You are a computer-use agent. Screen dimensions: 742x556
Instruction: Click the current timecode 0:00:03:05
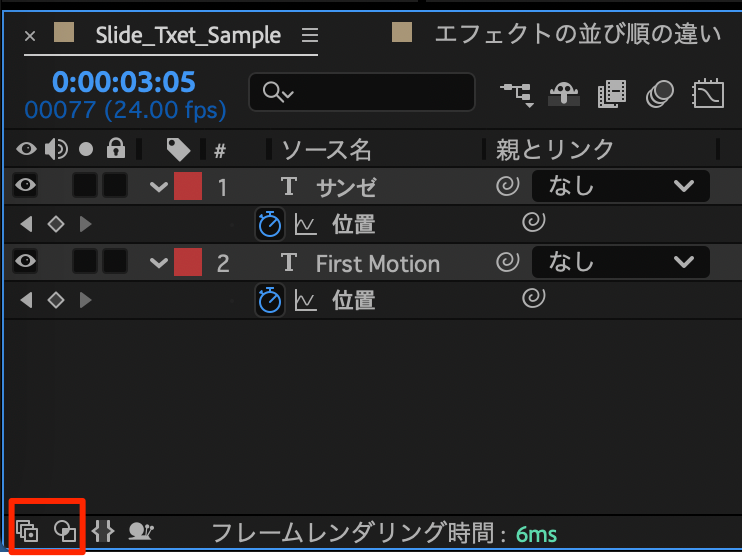[124, 82]
